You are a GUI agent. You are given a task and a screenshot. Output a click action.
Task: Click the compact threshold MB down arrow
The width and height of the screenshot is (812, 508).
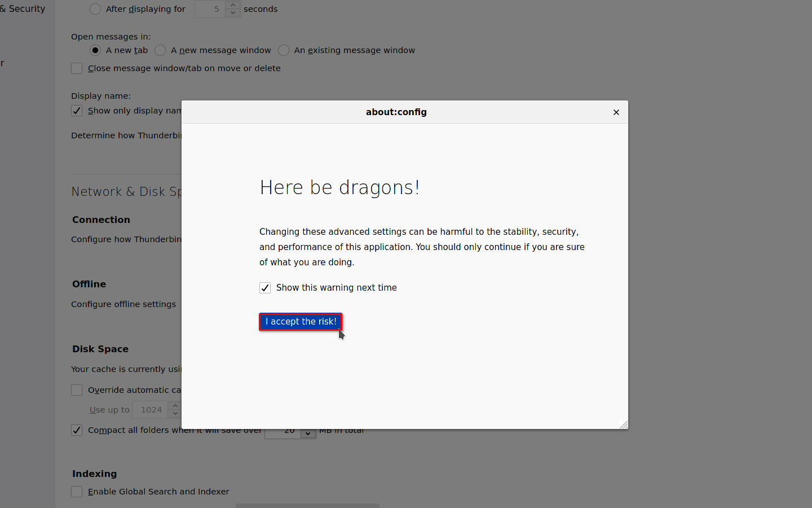click(308, 433)
